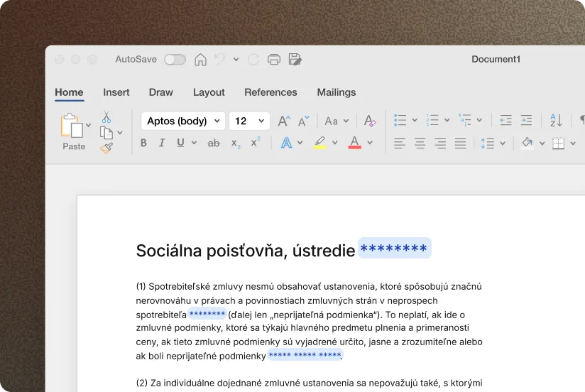Viewport: 585px width, 392px height.
Task: Copy selection with copy icon
Action: click(106, 133)
